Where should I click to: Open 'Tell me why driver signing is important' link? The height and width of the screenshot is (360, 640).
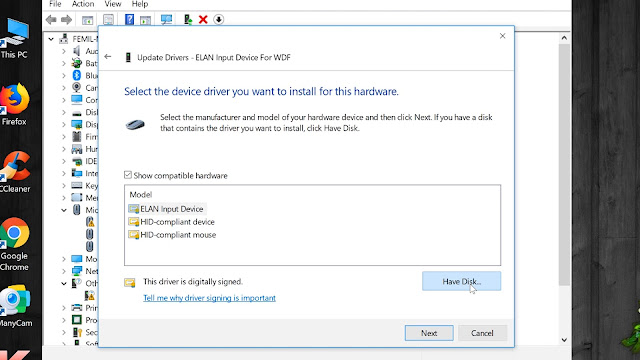209,298
